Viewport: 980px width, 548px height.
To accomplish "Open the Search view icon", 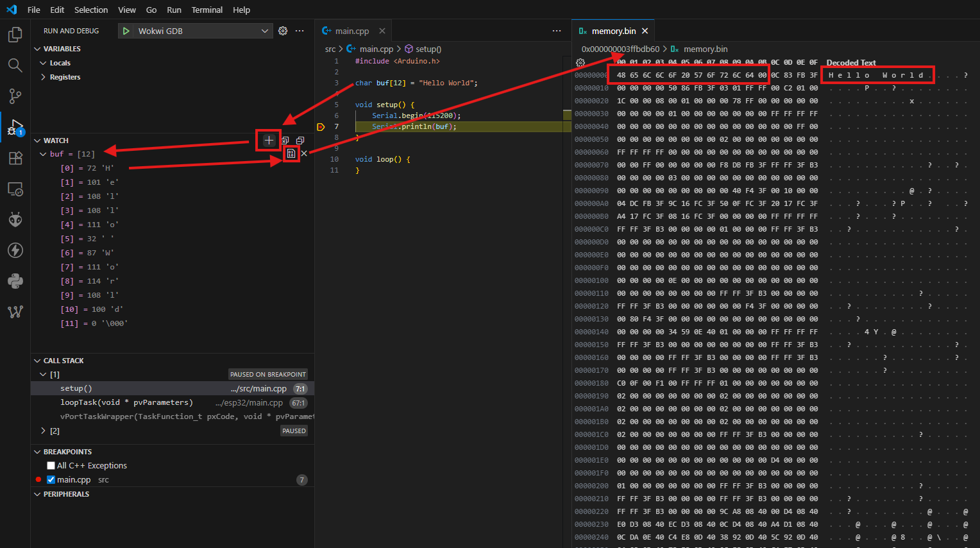I will (15, 65).
